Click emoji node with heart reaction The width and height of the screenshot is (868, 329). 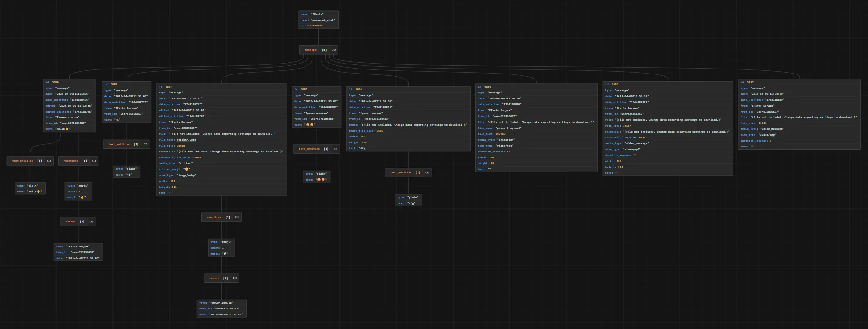[222, 248]
